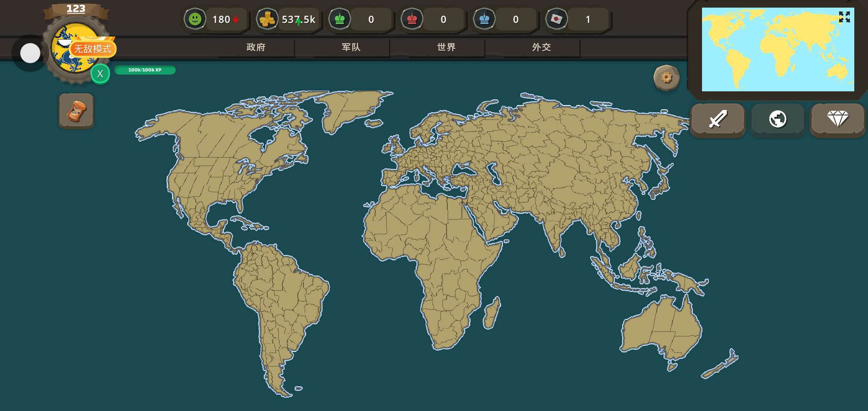The image size is (868, 411).
Task: Toggle the 无敌模式 invincible mode badge
Action: click(93, 49)
